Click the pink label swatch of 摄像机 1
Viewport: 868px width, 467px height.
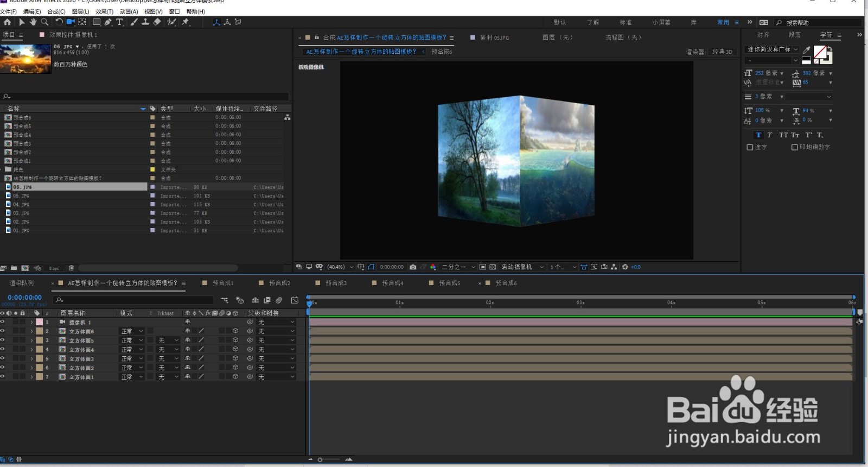pos(39,322)
